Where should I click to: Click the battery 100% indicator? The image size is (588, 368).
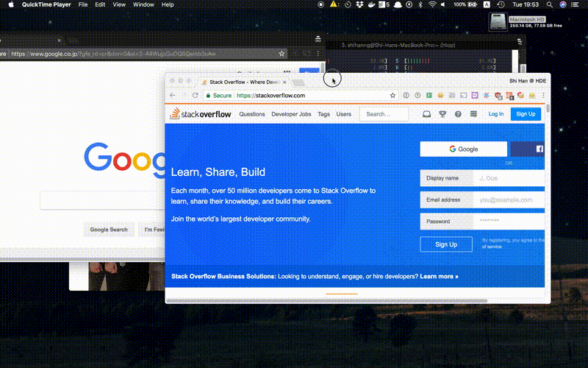466,4
